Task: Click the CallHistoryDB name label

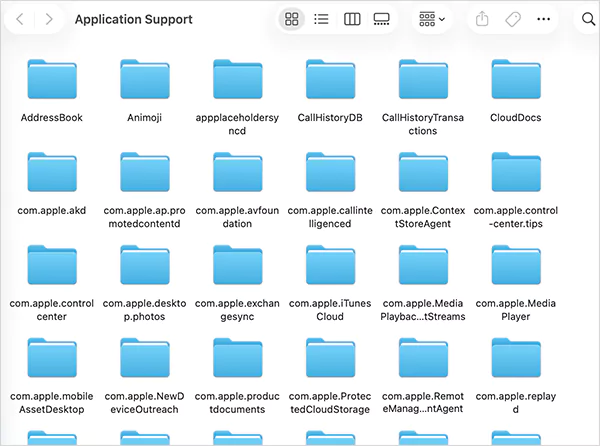Action: (x=330, y=117)
